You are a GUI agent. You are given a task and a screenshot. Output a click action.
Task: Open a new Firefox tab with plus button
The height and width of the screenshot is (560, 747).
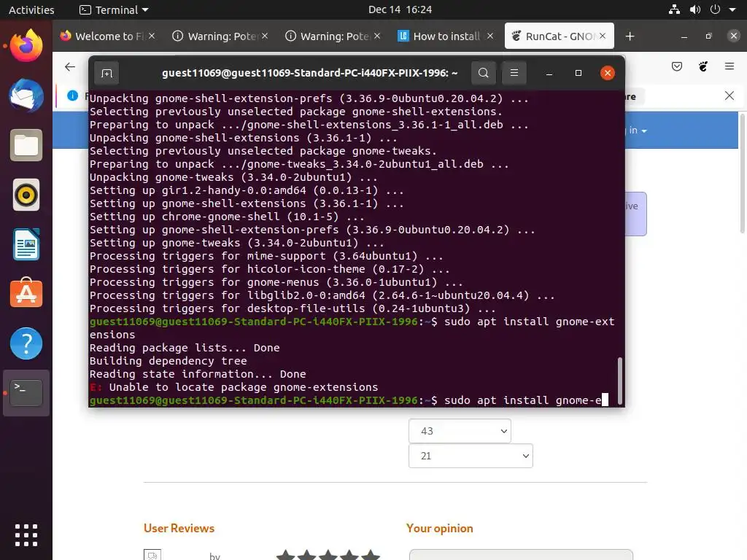pyautogui.click(x=630, y=36)
